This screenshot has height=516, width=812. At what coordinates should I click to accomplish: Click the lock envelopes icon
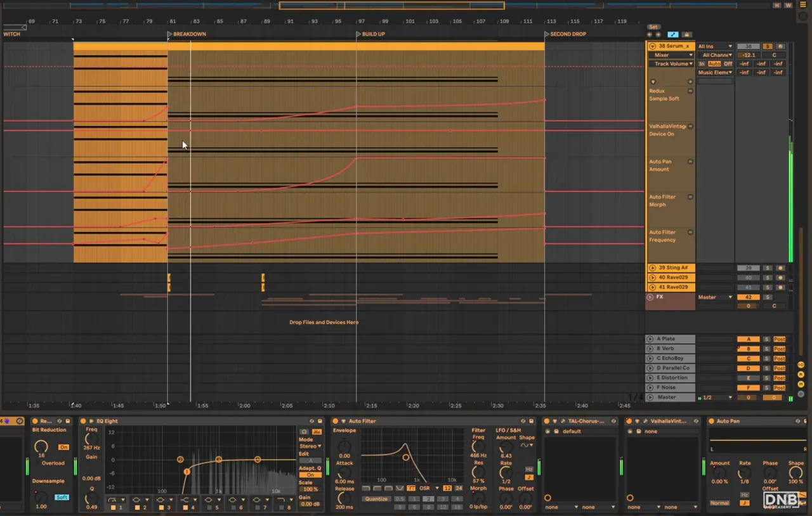686,35
